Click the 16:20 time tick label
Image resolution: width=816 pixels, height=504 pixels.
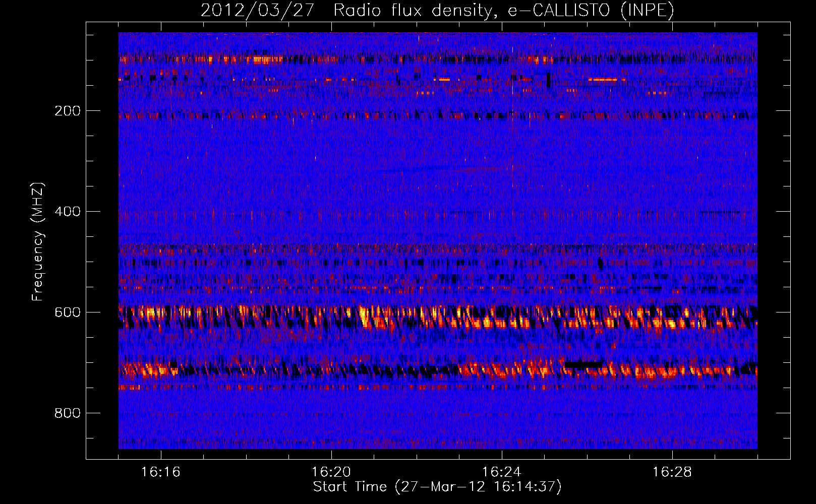[x=331, y=472]
